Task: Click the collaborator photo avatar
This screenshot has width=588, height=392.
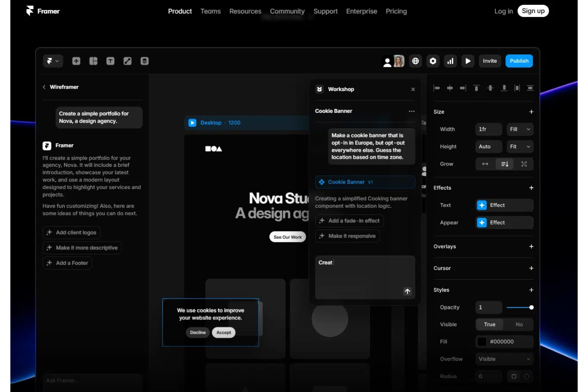Action: click(399, 61)
